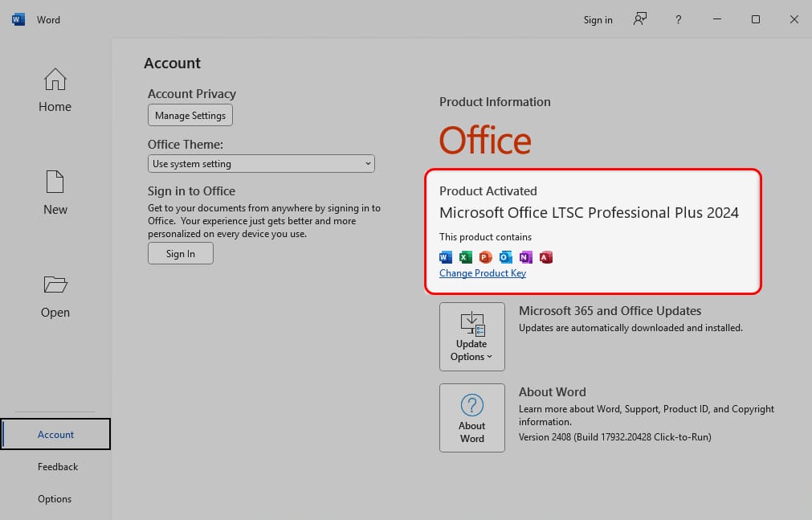The image size is (812, 520).
Task: Click the 'Product Activated' text
Action: pyautogui.click(x=488, y=190)
